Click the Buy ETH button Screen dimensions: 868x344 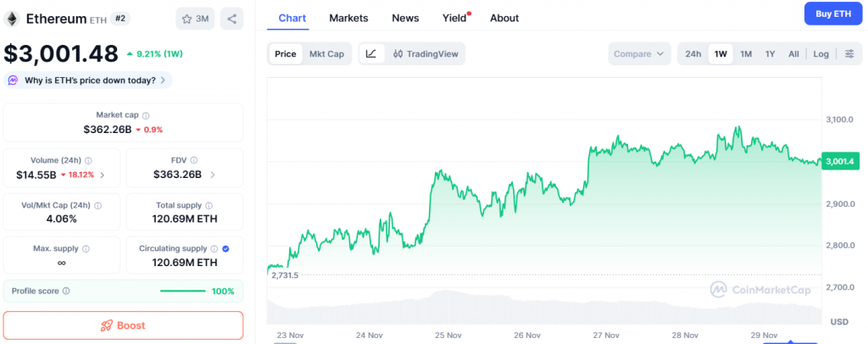[x=833, y=14]
